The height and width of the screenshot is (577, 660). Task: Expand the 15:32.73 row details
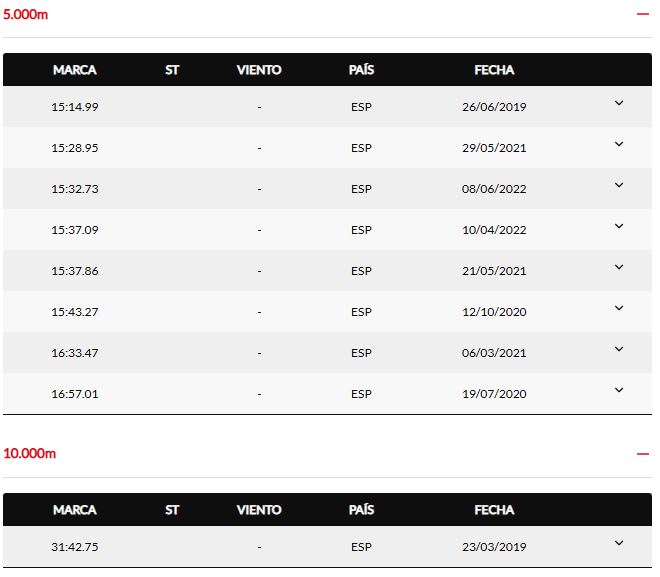pyautogui.click(x=618, y=185)
